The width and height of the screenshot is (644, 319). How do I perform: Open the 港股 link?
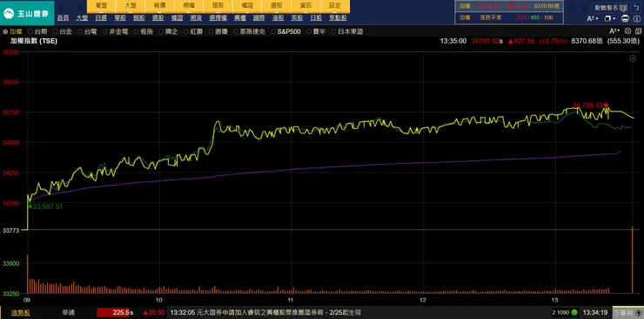pyautogui.click(x=278, y=18)
